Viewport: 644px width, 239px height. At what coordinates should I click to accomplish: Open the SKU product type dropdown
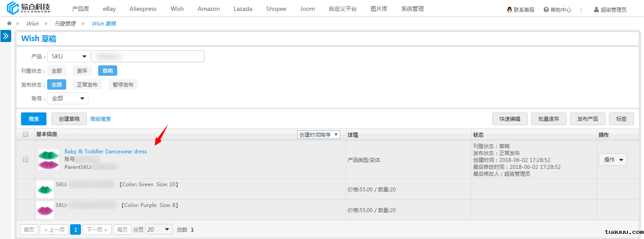(68, 56)
